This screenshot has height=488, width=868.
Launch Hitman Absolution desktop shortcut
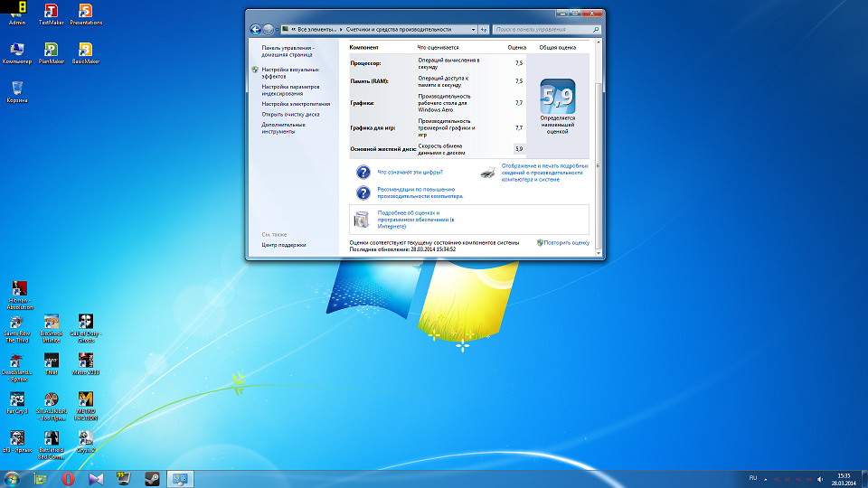[x=19, y=295]
